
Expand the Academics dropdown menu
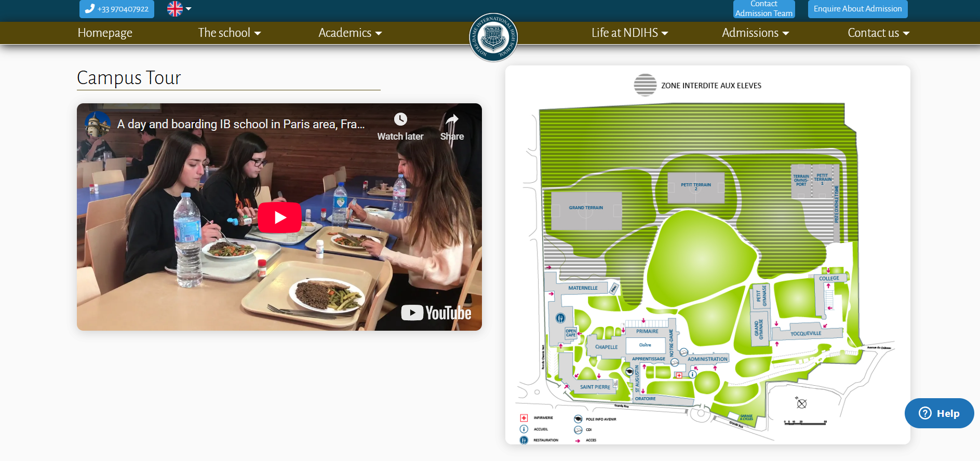point(350,33)
